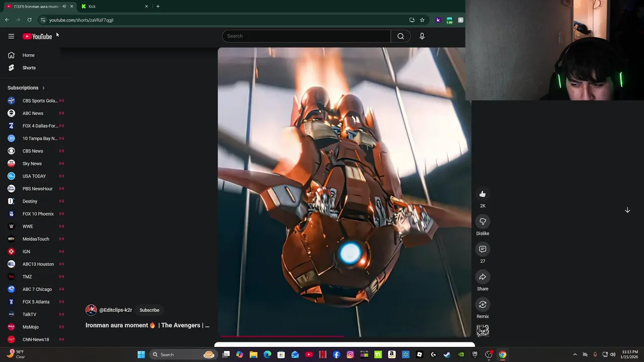Open the TMZ subscription
This screenshot has width=644, height=362.
(x=36, y=277)
